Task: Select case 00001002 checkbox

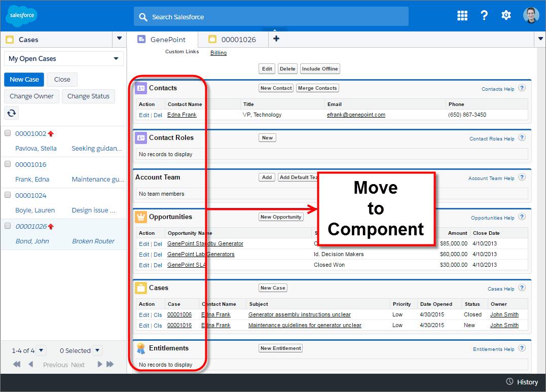Action: coord(8,133)
